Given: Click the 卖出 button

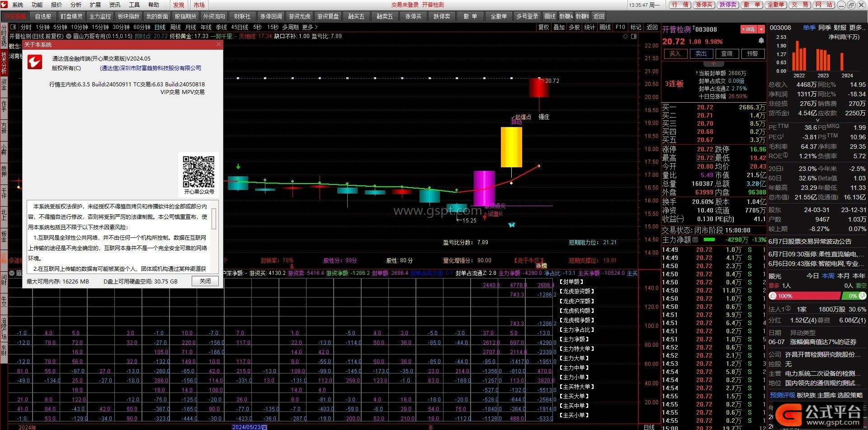Looking at the screenshot, I should point(701,54).
